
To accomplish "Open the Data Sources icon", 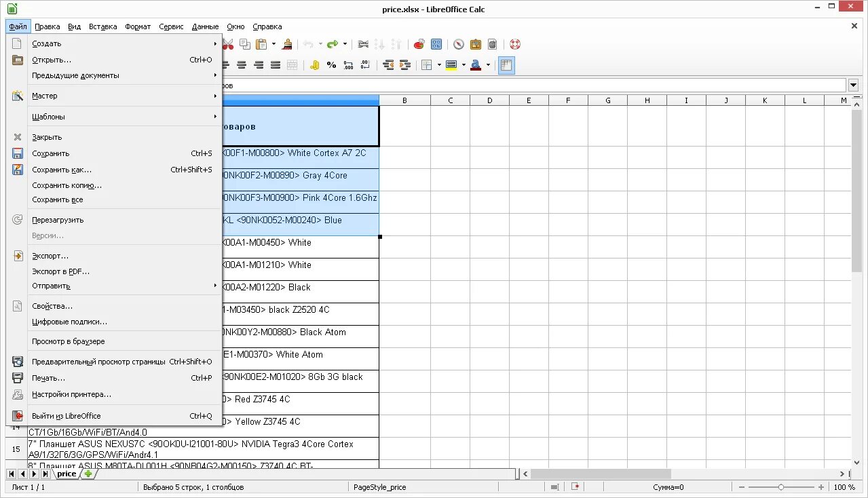I will click(x=493, y=44).
